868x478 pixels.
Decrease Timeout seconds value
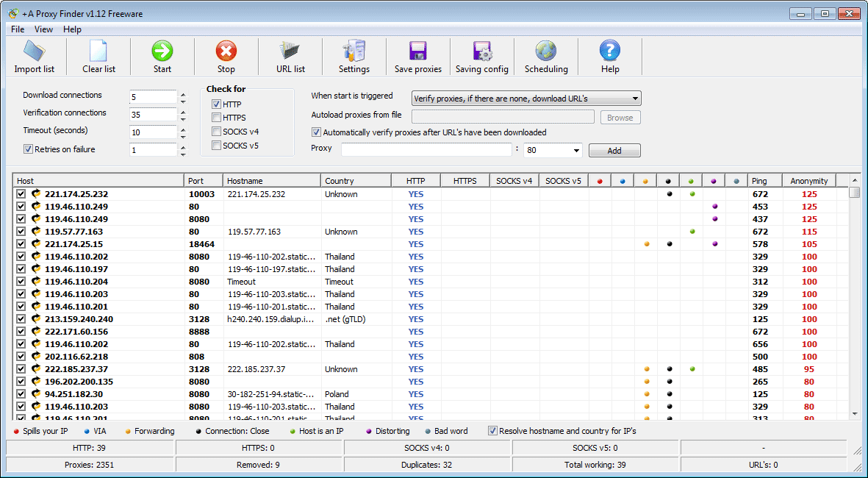pyautogui.click(x=183, y=136)
